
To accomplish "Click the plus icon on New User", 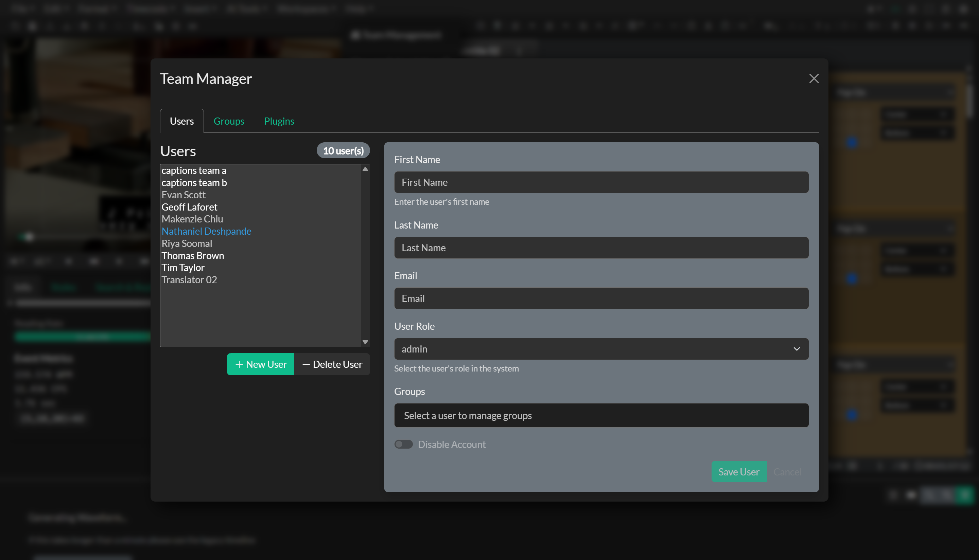I will 239,364.
